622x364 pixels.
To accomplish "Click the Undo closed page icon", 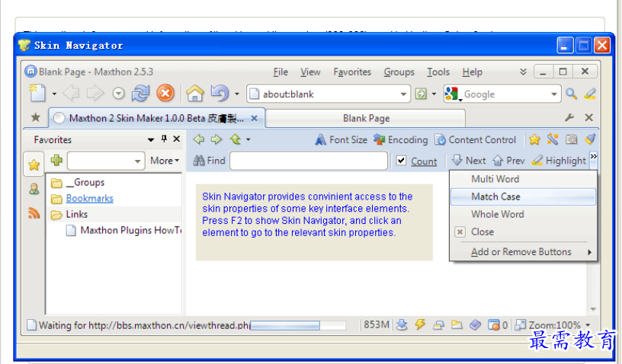I will [220, 94].
